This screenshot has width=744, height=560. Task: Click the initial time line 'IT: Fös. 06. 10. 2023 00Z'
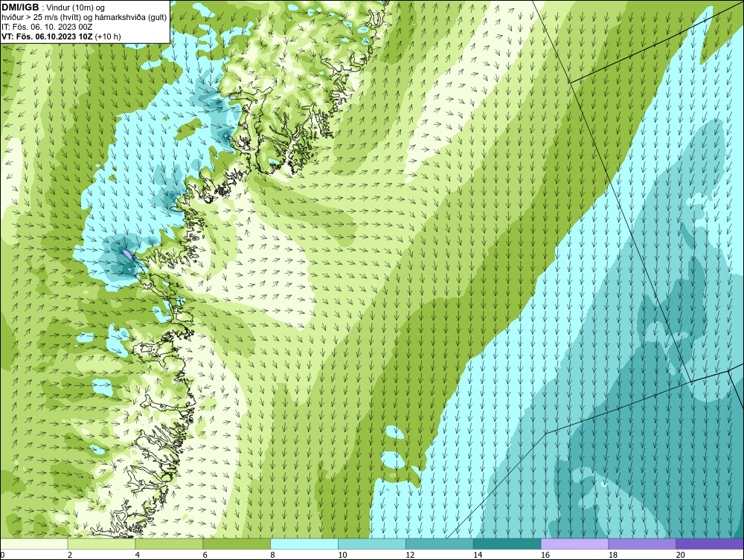pyautogui.click(x=47, y=27)
